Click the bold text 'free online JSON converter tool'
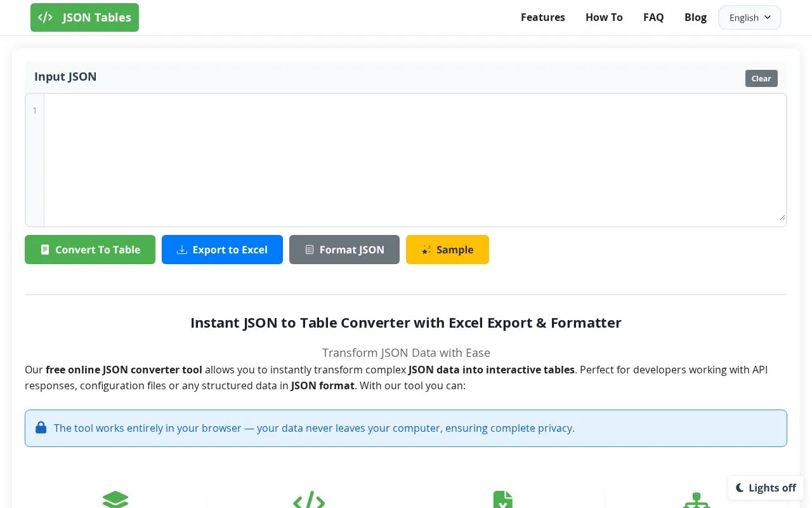 pyautogui.click(x=124, y=370)
